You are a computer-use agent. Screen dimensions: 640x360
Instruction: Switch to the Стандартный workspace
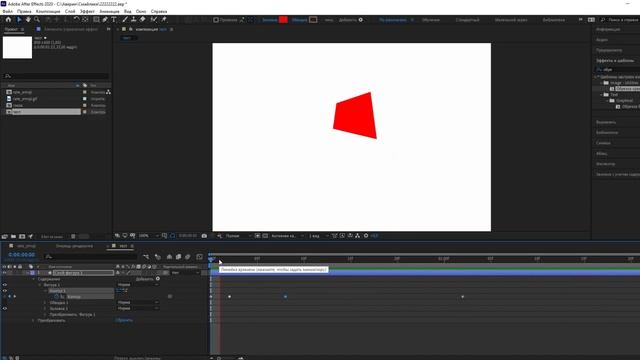[467, 20]
